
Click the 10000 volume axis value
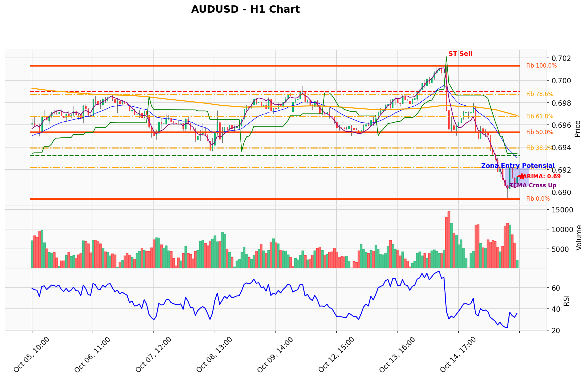pyautogui.click(x=562, y=229)
